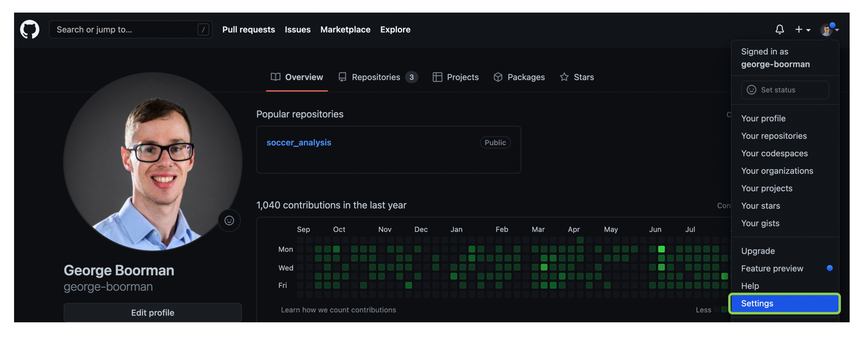Go to Marketplace
The height and width of the screenshot is (337, 868).
coord(345,29)
